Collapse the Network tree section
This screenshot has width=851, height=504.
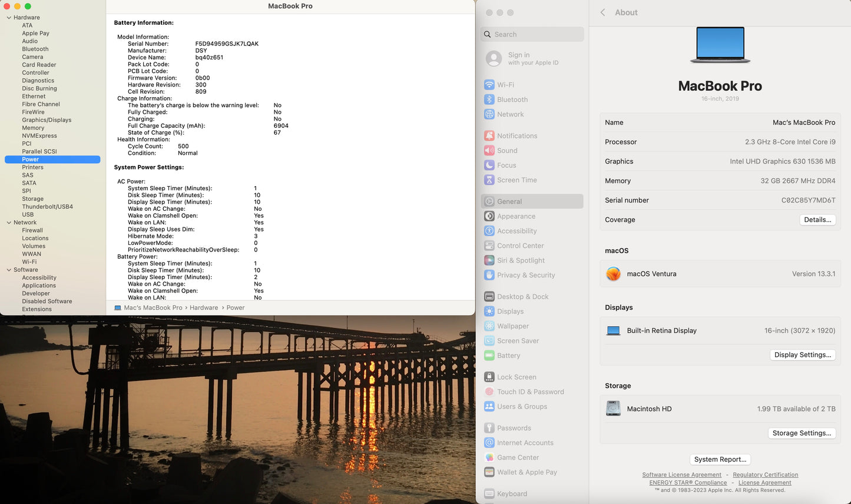pyautogui.click(x=9, y=223)
